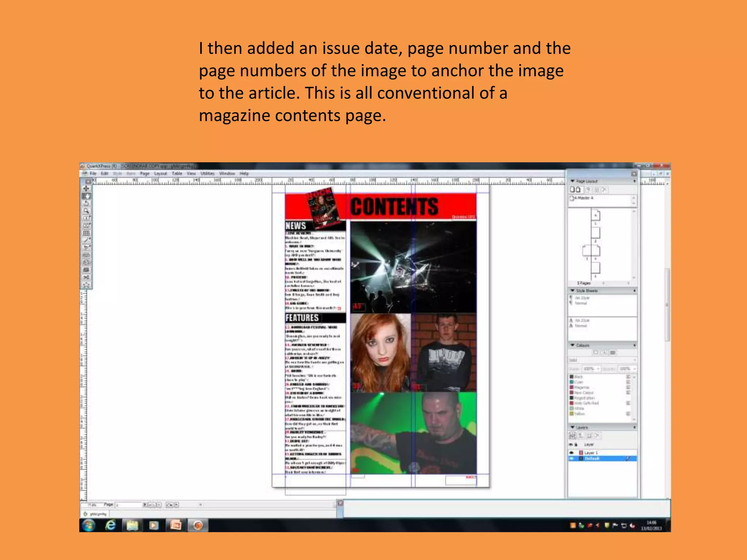Click frame colour button in Colours panel
The width and height of the screenshot is (747, 560).
[x=596, y=353]
